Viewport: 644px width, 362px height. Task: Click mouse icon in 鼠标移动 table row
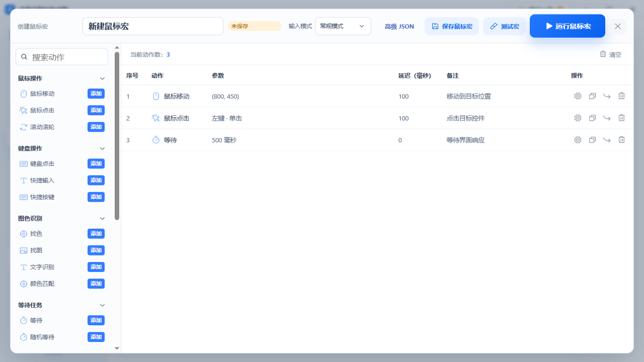point(156,96)
